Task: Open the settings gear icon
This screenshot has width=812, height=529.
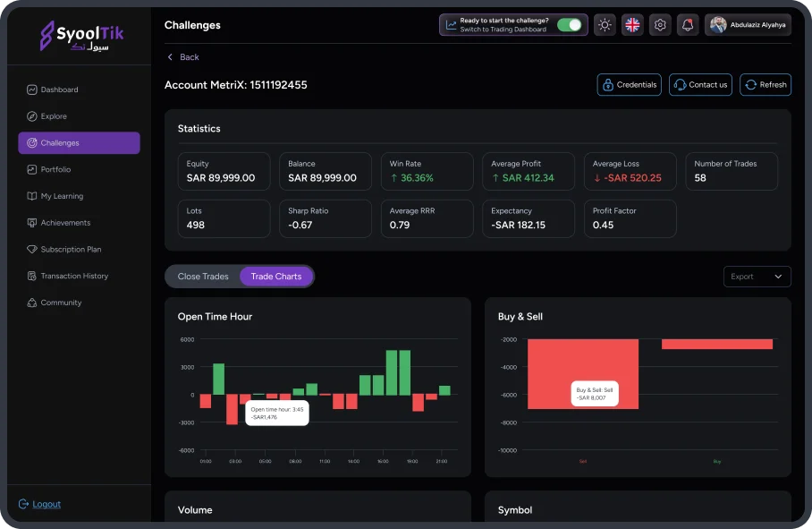Action: (x=660, y=25)
